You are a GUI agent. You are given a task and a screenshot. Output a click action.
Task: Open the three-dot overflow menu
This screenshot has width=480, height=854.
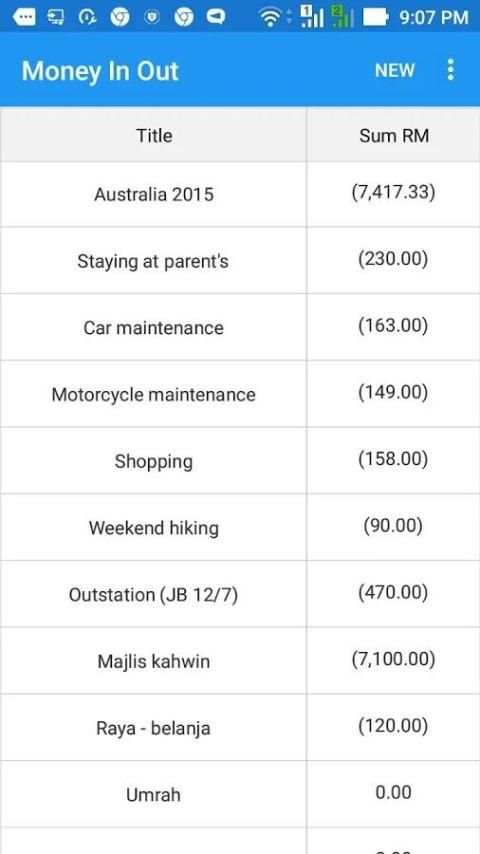(x=450, y=70)
